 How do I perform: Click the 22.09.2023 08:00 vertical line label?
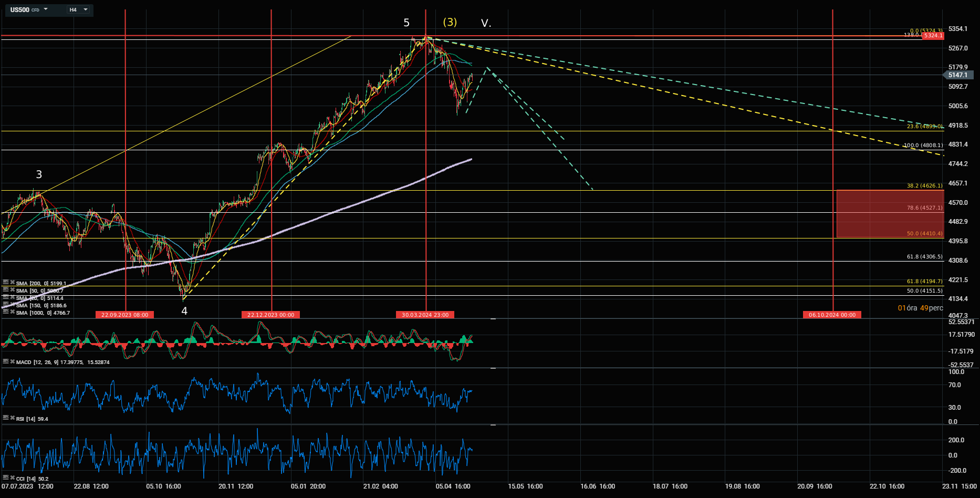125,315
